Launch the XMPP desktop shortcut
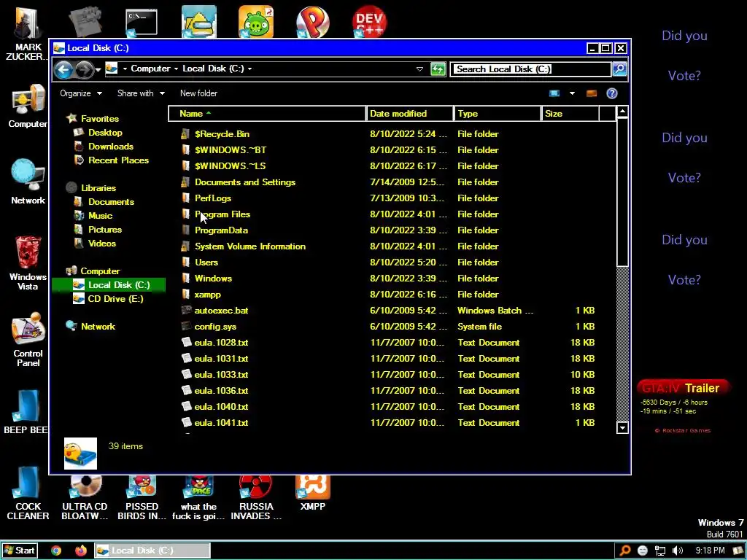Viewport: 747px width, 560px height. pyautogui.click(x=312, y=492)
